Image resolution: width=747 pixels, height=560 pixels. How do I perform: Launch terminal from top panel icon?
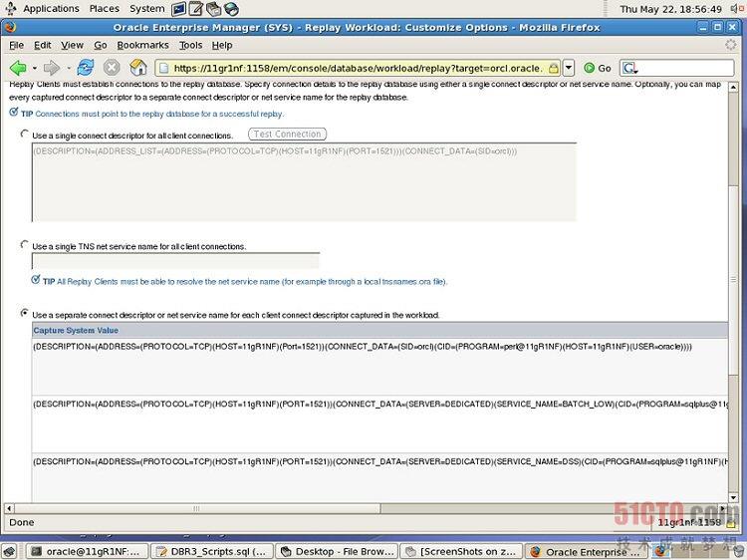(179, 9)
